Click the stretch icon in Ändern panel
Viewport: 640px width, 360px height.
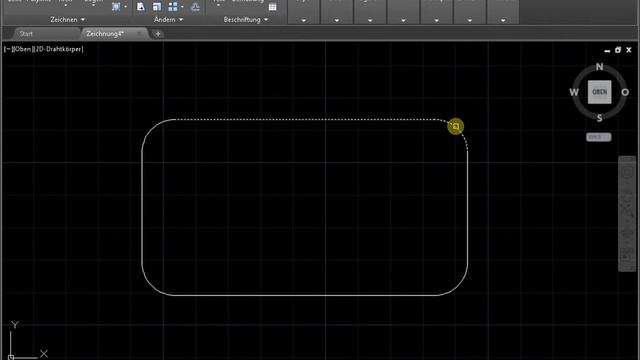coord(141,7)
